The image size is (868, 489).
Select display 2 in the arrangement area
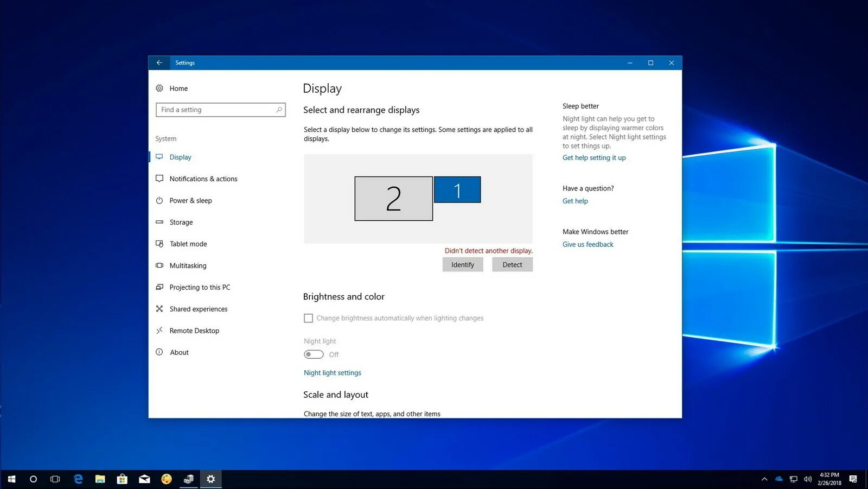tap(394, 199)
